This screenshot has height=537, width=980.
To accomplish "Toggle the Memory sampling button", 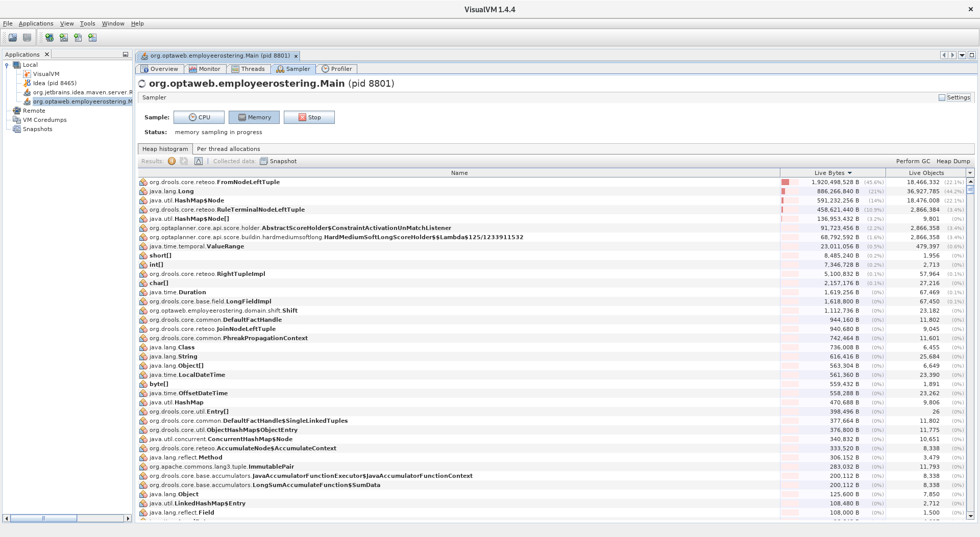I will [254, 117].
